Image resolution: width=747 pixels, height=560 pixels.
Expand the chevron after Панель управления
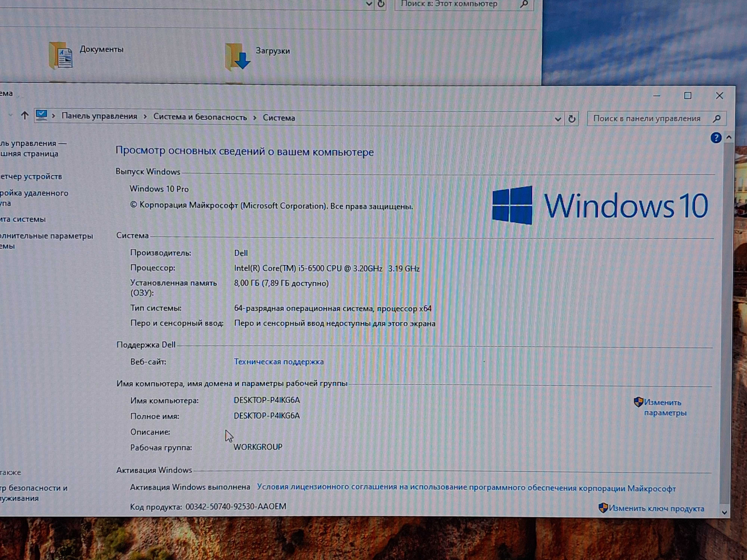point(145,116)
